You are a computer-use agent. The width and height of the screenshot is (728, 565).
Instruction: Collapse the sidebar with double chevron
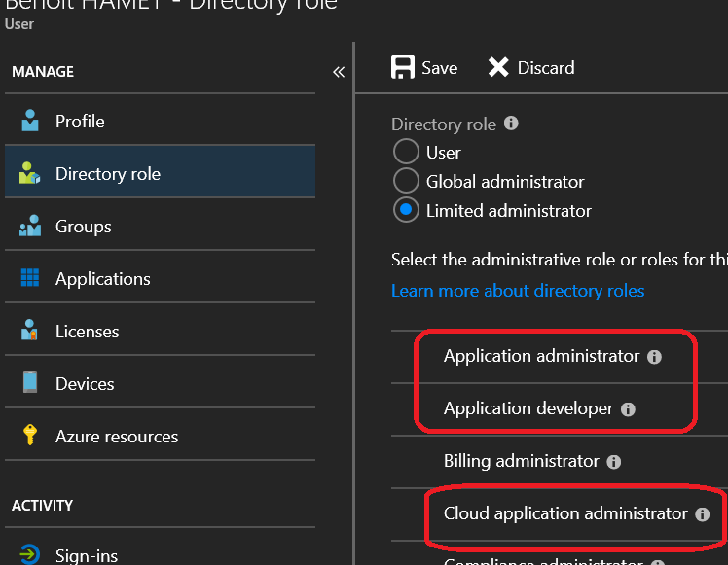[339, 72]
